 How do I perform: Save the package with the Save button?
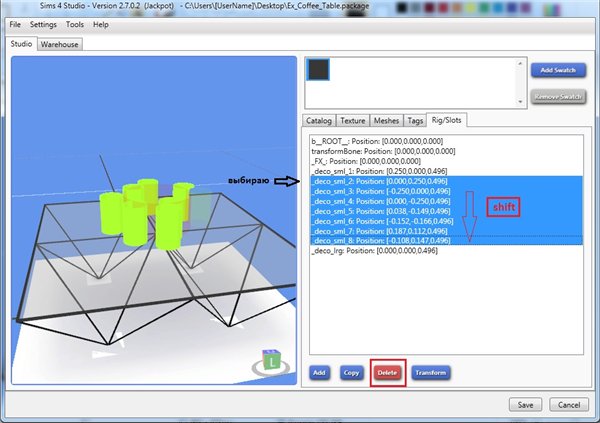pyautogui.click(x=526, y=404)
